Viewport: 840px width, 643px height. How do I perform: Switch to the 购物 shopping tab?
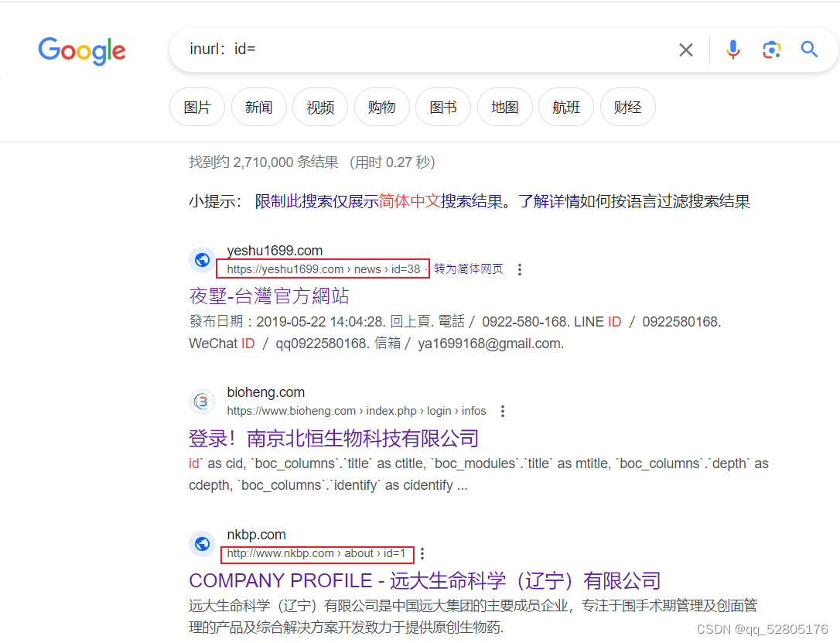[x=382, y=107]
